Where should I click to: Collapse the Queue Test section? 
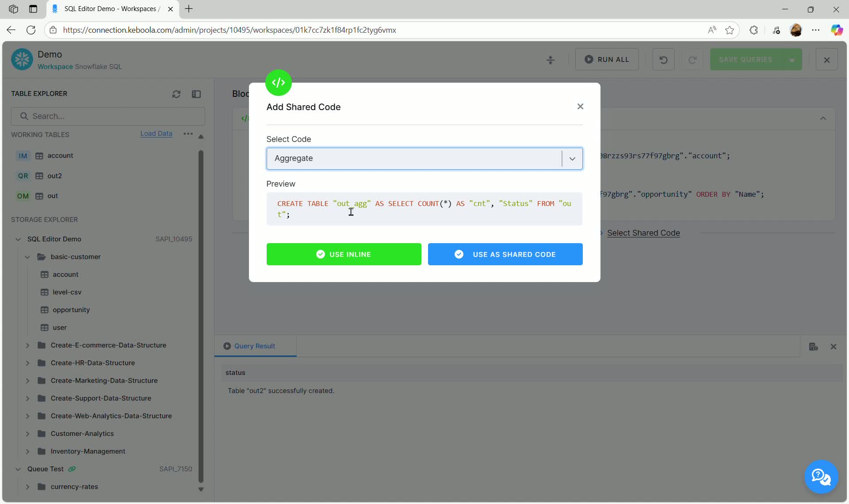tap(18, 469)
